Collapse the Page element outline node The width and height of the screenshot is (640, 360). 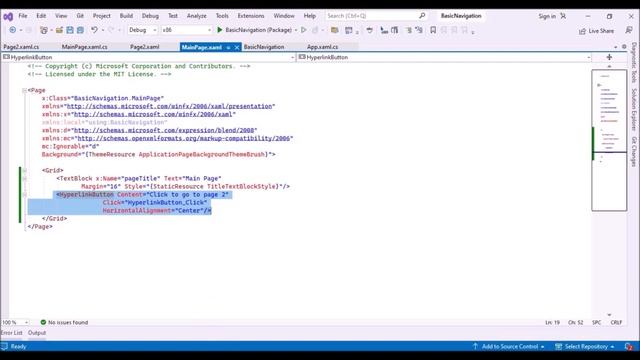(24, 90)
